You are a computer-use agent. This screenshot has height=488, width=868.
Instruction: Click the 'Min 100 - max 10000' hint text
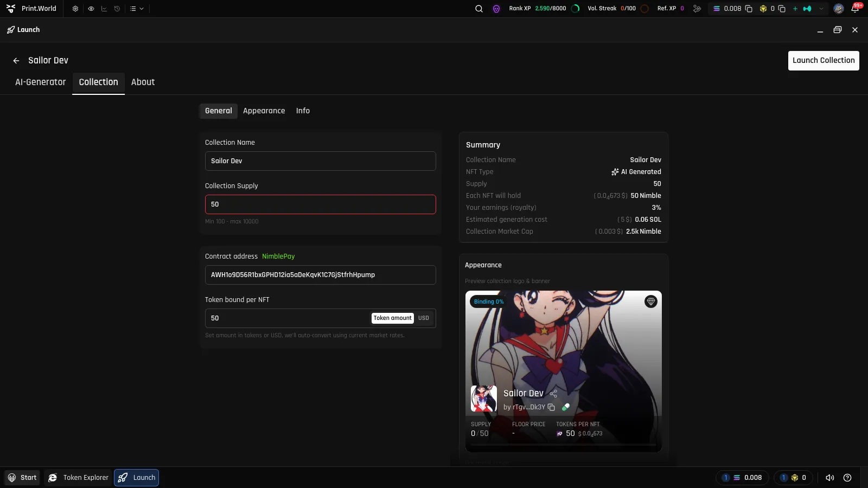click(x=232, y=222)
